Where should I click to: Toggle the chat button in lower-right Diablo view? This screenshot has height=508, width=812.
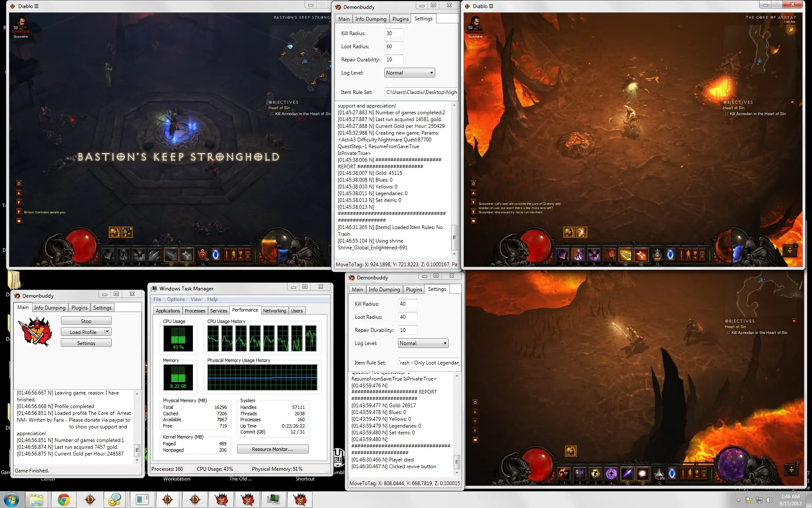tap(475, 440)
